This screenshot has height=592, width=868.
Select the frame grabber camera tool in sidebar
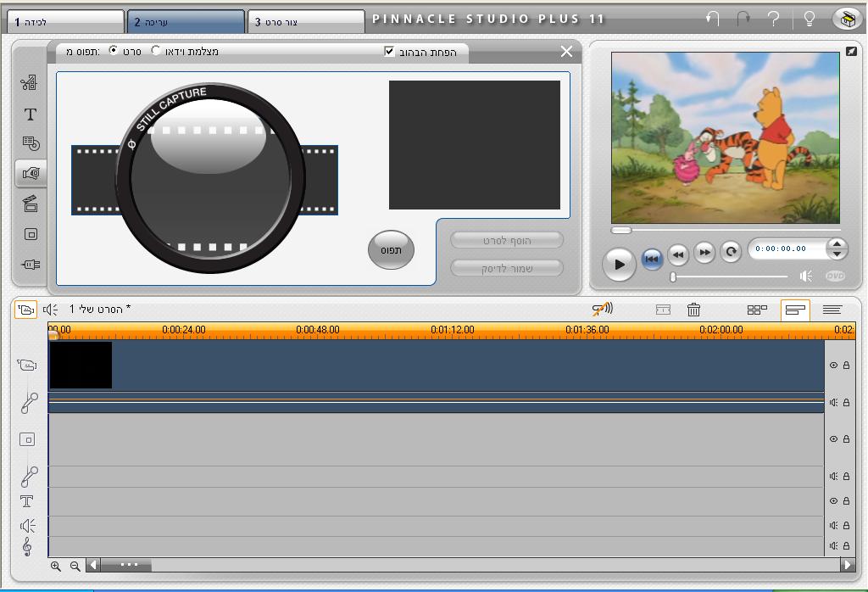pos(31,173)
